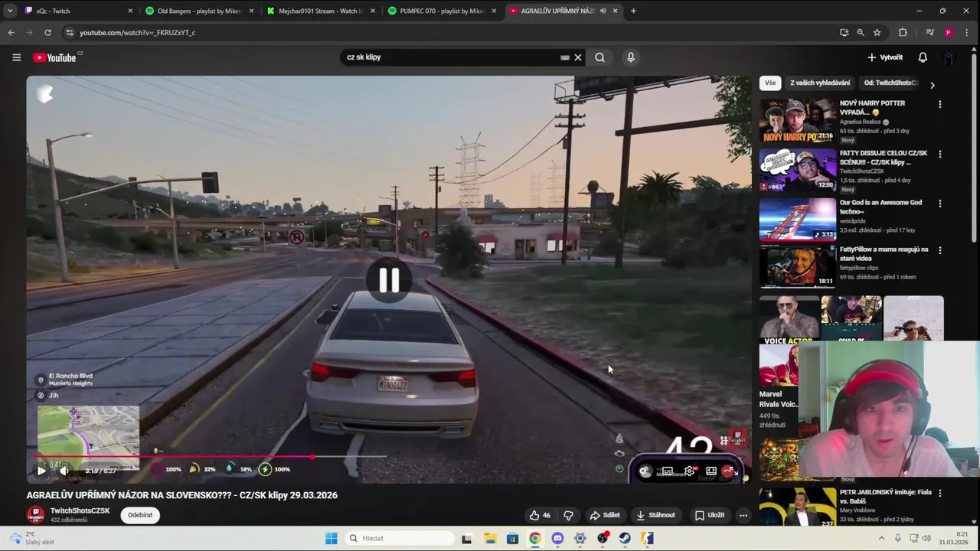Switch to Mejchar0101 Stream tab
980x551 pixels.
[319, 11]
